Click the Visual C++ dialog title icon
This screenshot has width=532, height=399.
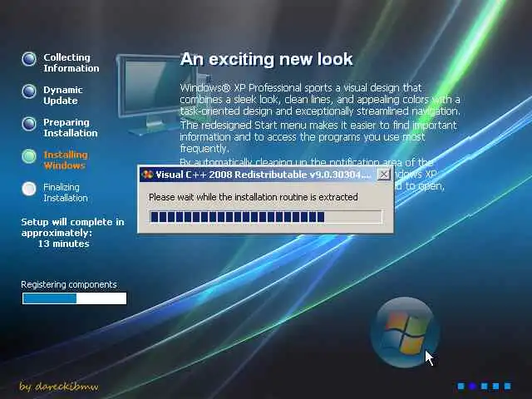(x=147, y=175)
